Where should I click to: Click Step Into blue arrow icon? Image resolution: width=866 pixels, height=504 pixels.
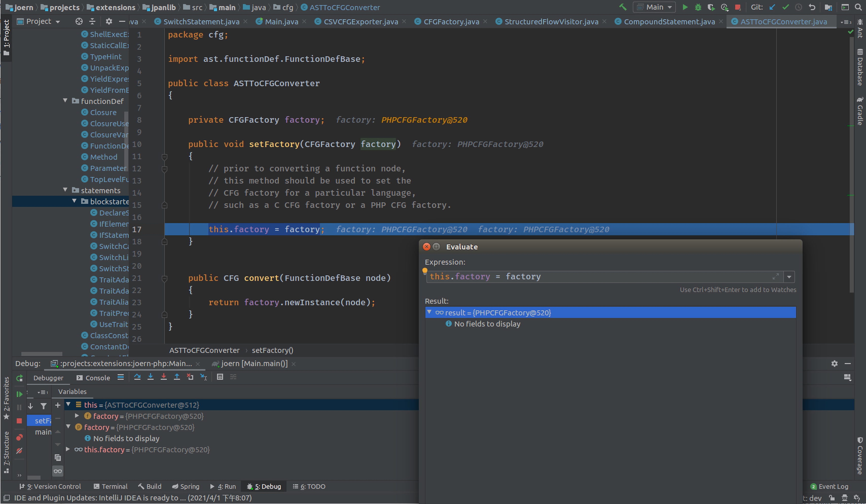[x=151, y=377]
